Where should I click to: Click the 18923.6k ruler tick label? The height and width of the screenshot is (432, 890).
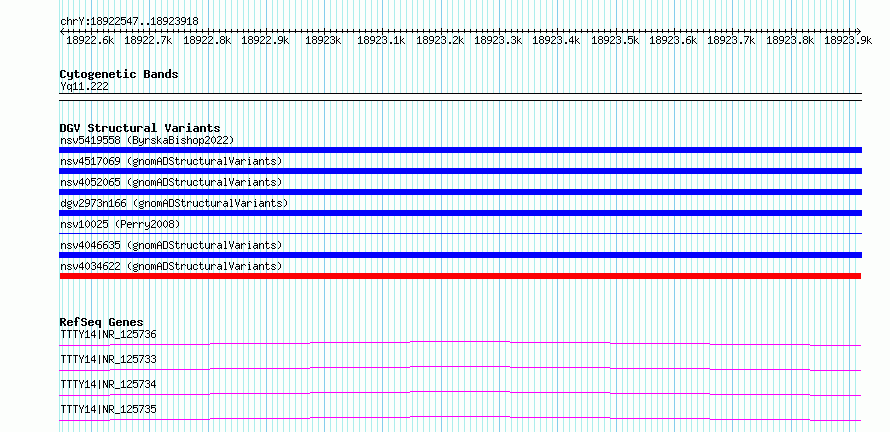pos(673,40)
